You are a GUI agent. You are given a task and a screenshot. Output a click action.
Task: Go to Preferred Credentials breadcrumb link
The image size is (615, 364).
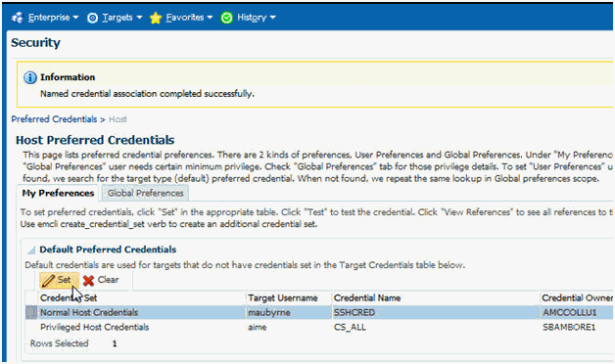(x=54, y=119)
